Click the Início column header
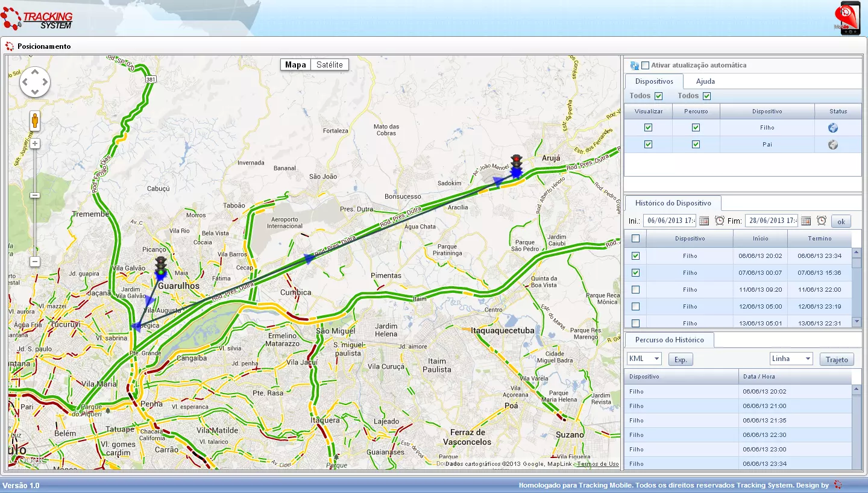This screenshot has width=868, height=493. pyautogui.click(x=760, y=239)
